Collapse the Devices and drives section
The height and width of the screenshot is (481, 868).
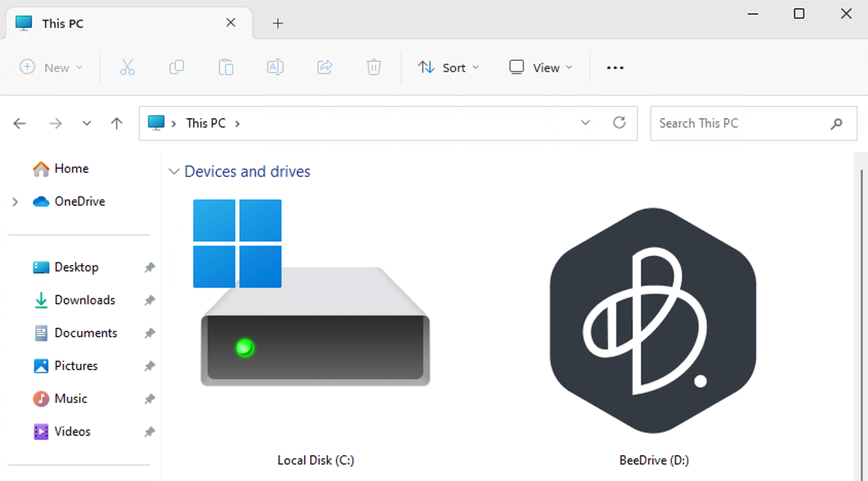[x=174, y=172]
